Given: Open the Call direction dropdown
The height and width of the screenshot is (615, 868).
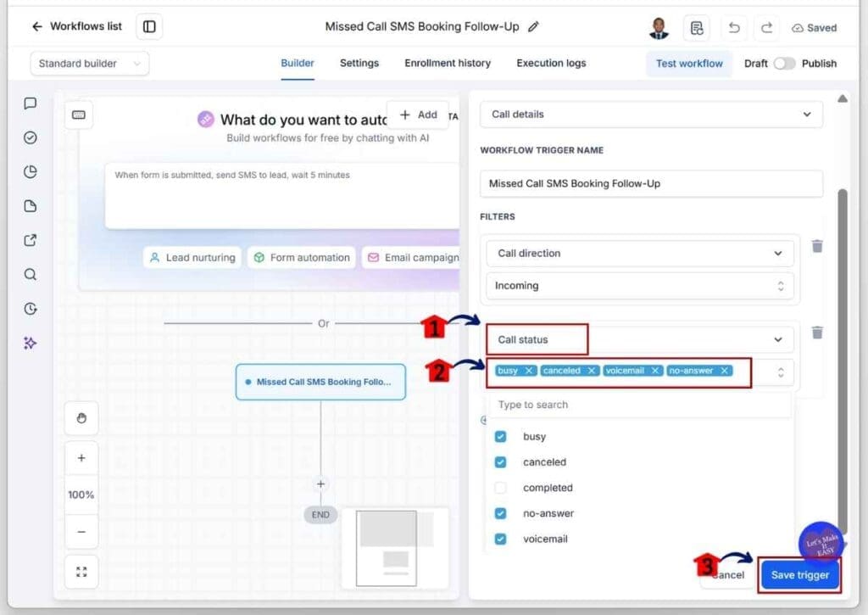Looking at the screenshot, I should 640,253.
